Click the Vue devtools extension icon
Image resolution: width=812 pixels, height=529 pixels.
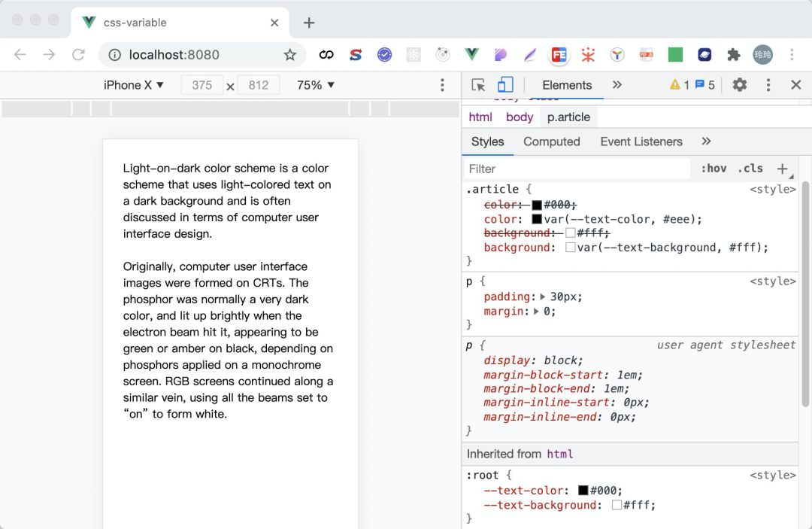(x=471, y=54)
